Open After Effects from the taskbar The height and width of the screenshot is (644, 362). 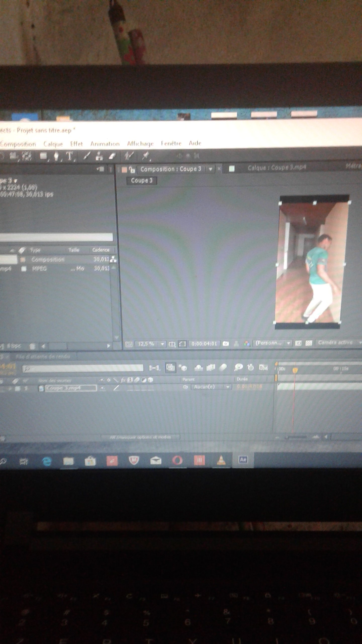(243, 460)
